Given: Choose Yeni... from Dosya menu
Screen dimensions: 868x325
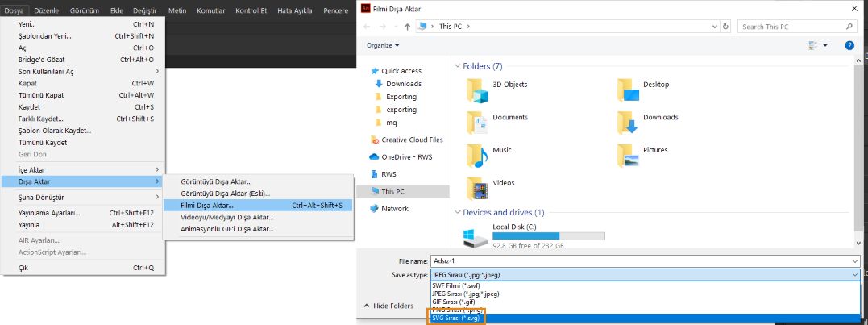Looking at the screenshot, I should [x=82, y=24].
